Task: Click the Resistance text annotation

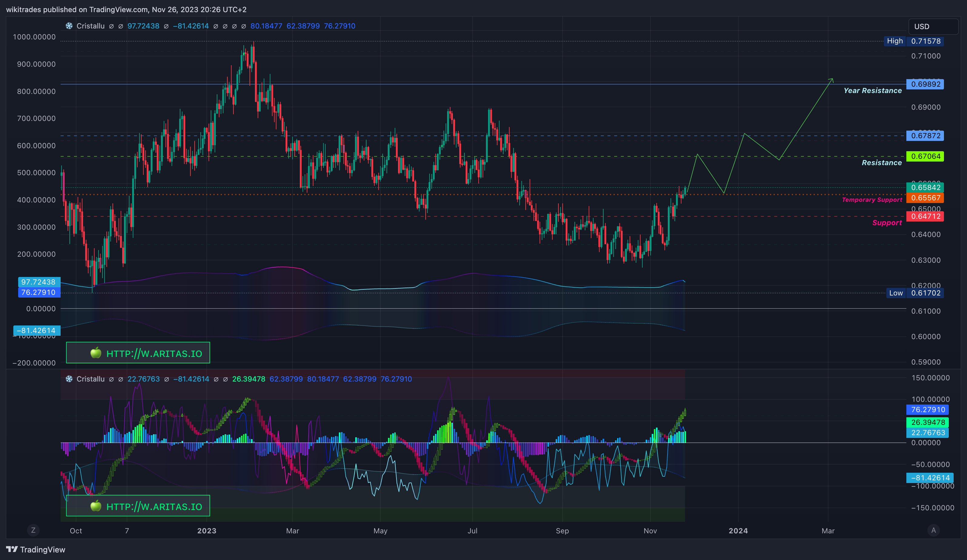Action: tap(882, 163)
